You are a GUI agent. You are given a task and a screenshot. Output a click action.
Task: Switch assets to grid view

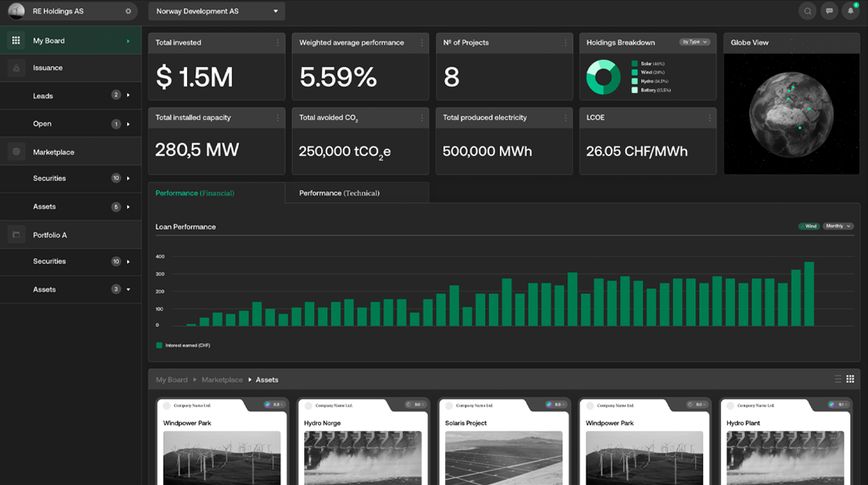point(851,379)
